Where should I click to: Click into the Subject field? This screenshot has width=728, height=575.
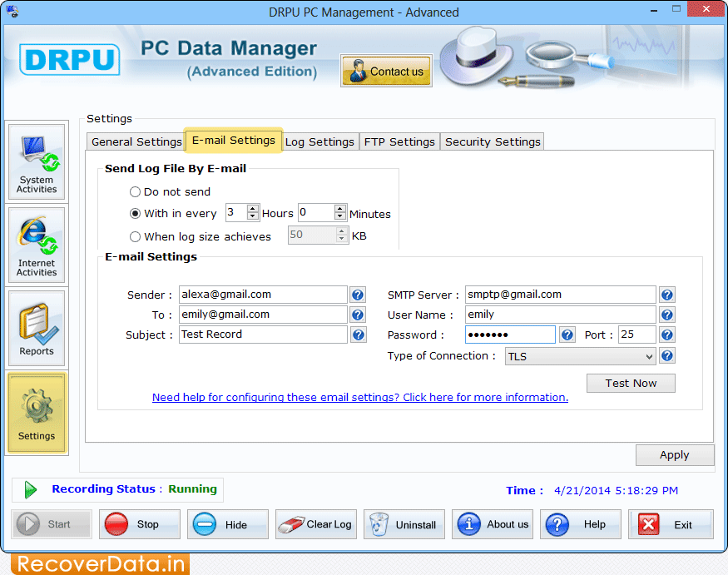click(x=263, y=335)
